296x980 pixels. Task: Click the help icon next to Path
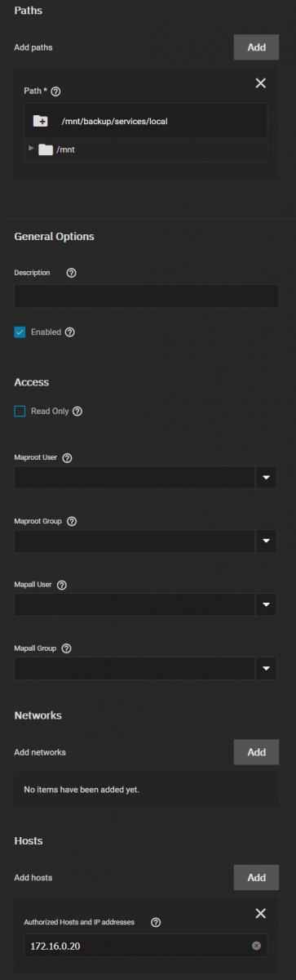click(x=55, y=91)
